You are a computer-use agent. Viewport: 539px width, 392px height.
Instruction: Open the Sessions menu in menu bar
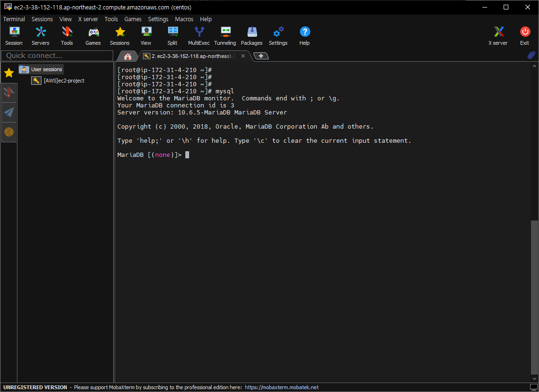[42, 19]
